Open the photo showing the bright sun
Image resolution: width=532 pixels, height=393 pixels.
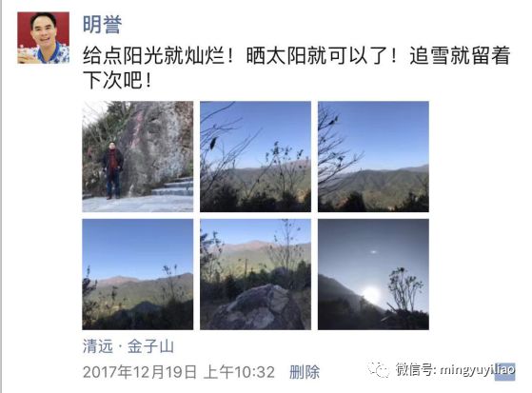coord(373,274)
